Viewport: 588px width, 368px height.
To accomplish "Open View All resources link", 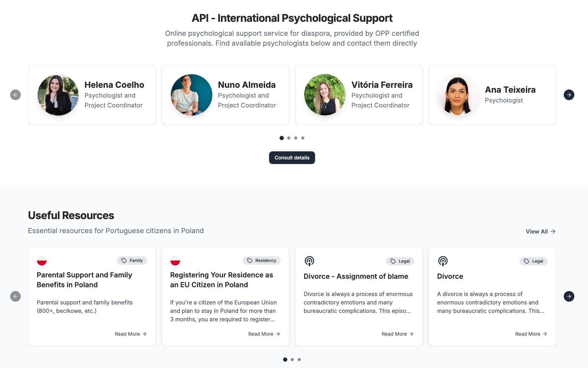I will (x=540, y=231).
